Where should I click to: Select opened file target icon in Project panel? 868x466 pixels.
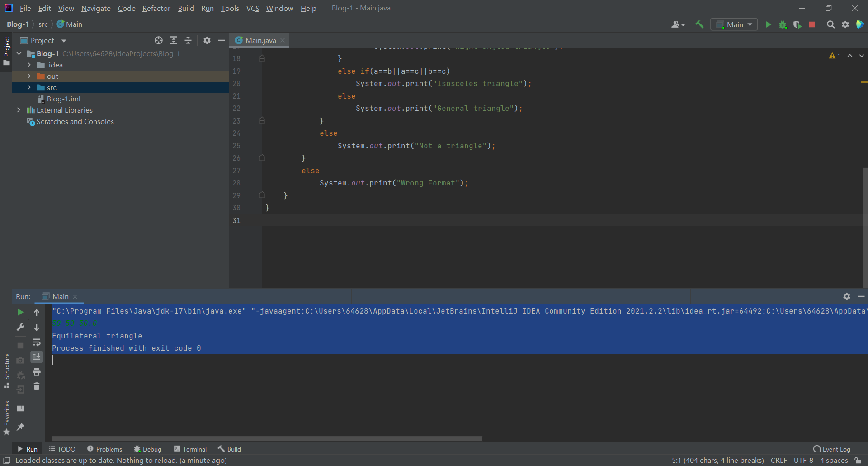pos(159,40)
